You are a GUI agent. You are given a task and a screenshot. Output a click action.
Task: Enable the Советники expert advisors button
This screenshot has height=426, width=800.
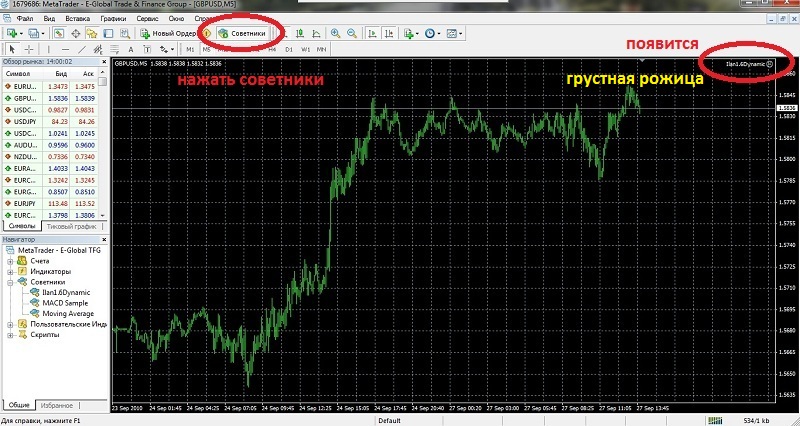pos(242,33)
